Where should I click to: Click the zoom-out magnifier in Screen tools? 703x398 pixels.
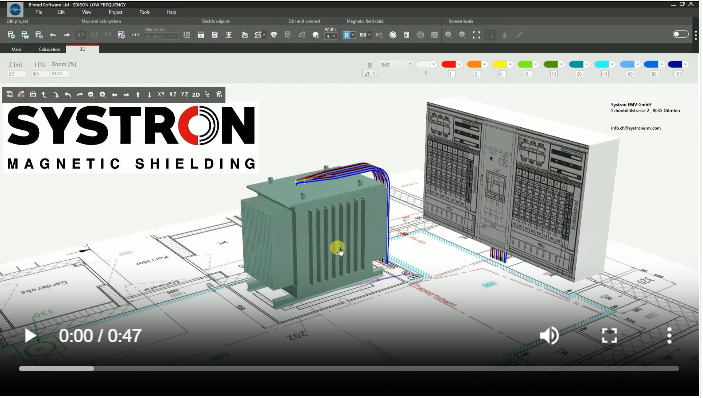click(x=462, y=35)
